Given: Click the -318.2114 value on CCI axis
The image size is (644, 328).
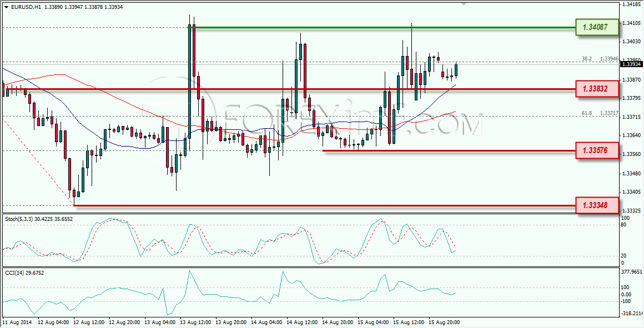Looking at the screenshot, I should click(x=632, y=314).
